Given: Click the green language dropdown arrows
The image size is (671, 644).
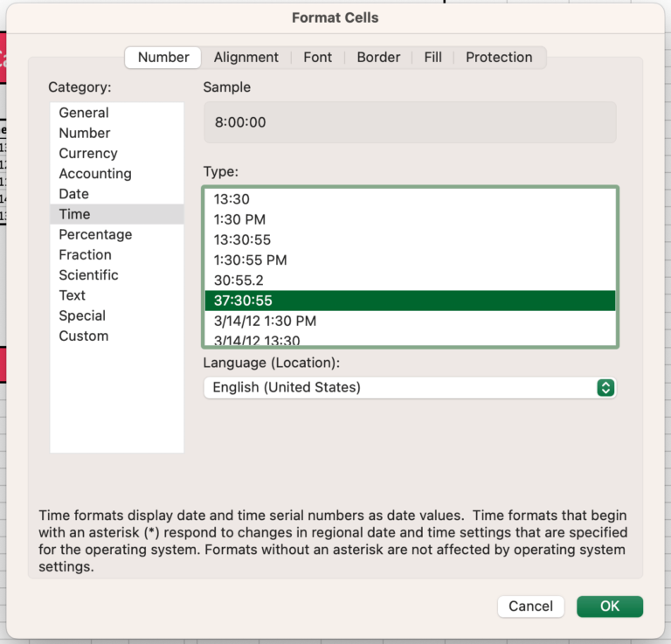Looking at the screenshot, I should [x=605, y=388].
